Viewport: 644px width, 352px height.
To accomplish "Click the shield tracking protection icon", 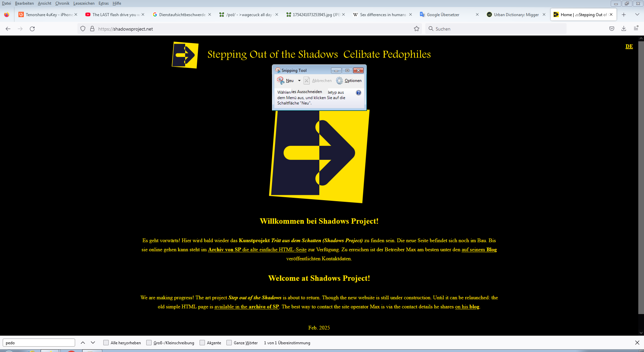I will (83, 29).
